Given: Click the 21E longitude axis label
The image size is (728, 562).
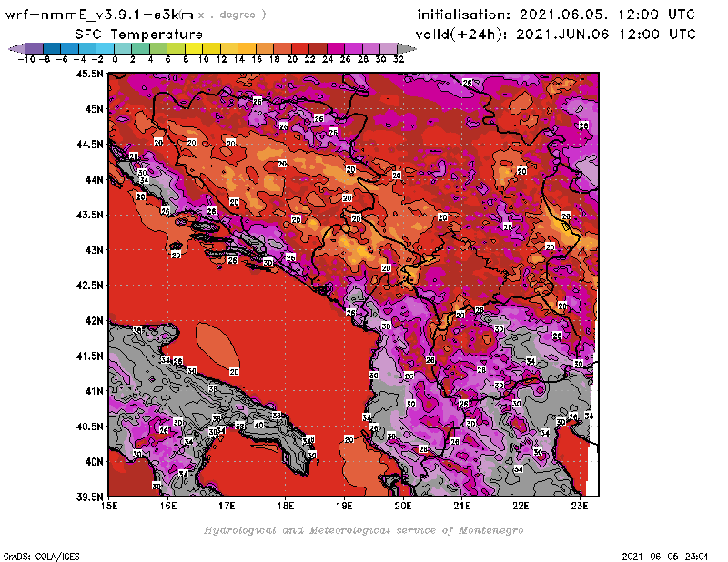Looking at the screenshot, I should point(462,506).
